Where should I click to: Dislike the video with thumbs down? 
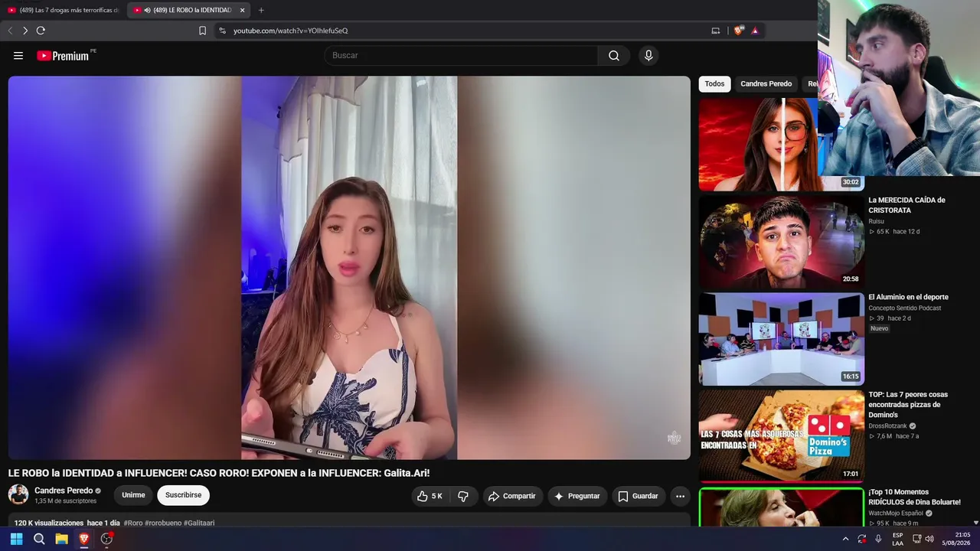click(x=463, y=496)
